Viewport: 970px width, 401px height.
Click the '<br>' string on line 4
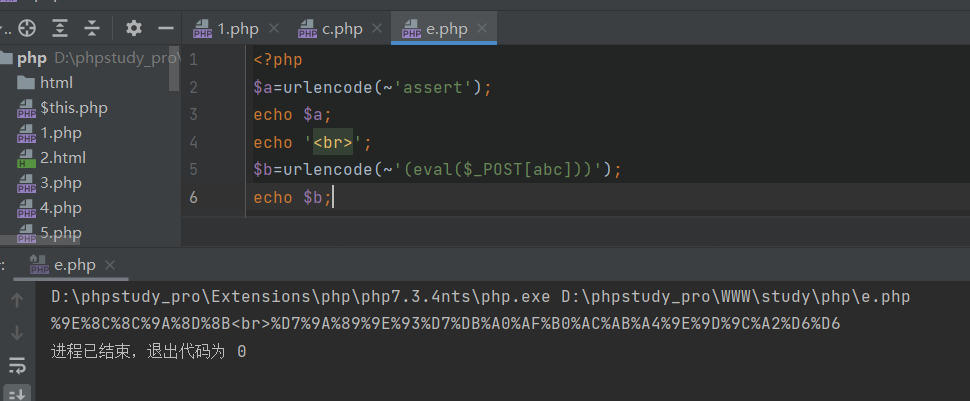[333, 143]
